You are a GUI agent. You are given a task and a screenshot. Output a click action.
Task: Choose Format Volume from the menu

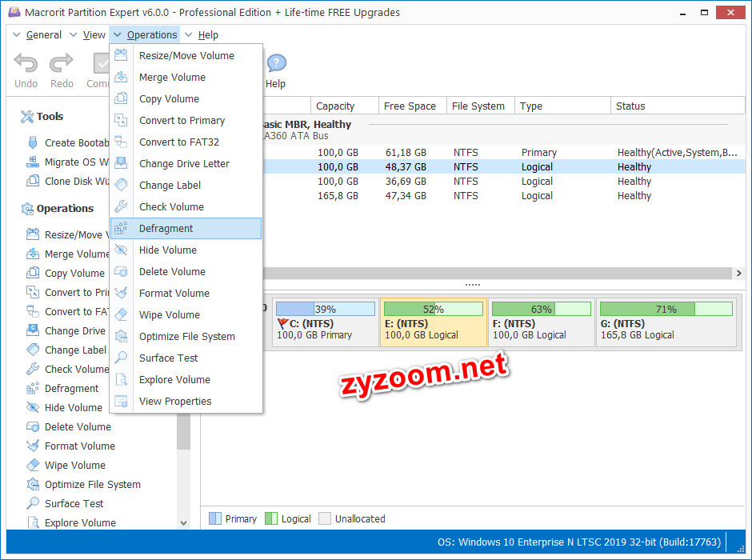[186, 293]
